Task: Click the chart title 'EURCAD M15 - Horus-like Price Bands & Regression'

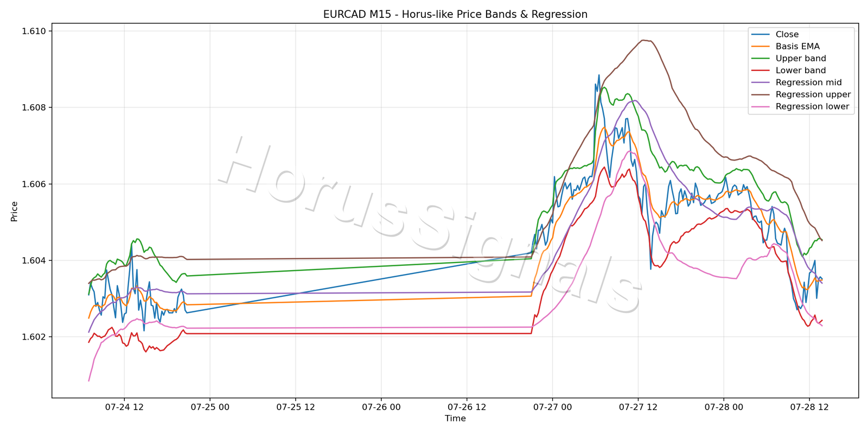Action: (455, 15)
